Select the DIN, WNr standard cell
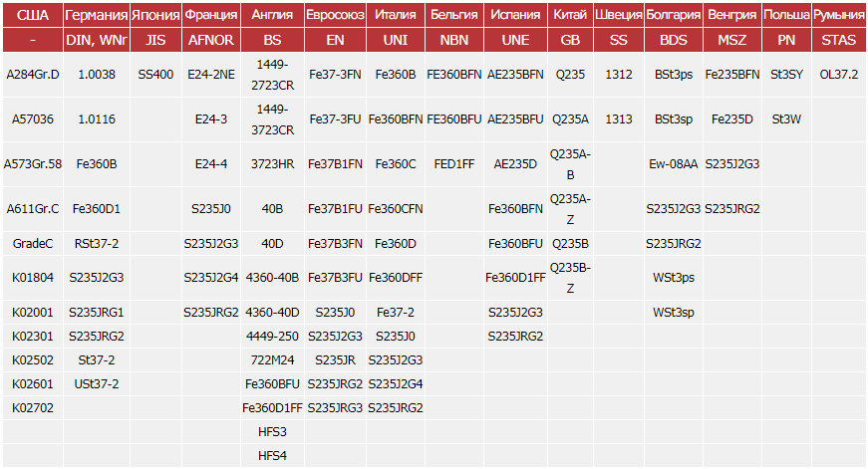The width and height of the screenshot is (868, 469). coord(97,40)
